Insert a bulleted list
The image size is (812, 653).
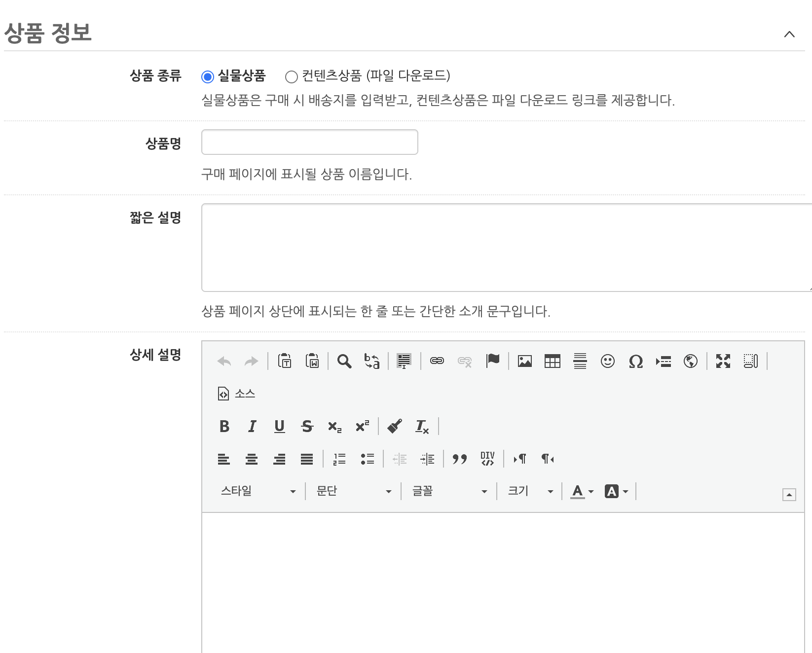click(367, 459)
